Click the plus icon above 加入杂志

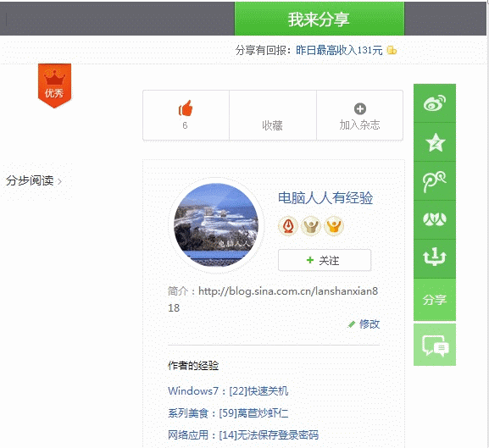[360, 108]
